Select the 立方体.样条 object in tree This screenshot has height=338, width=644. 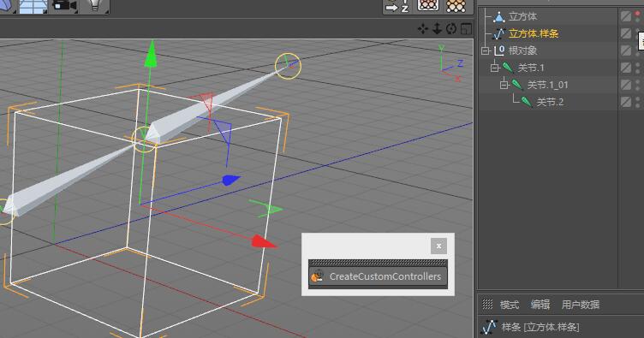tap(534, 33)
